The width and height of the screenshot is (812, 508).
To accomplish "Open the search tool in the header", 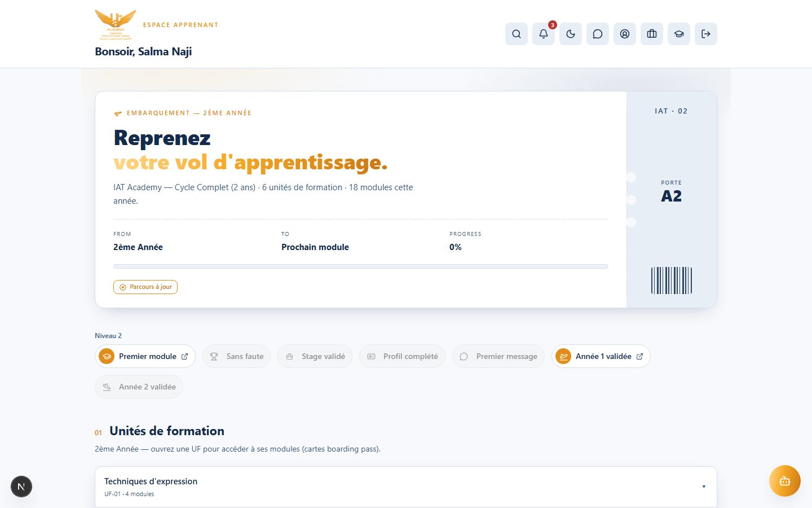I will click(517, 34).
